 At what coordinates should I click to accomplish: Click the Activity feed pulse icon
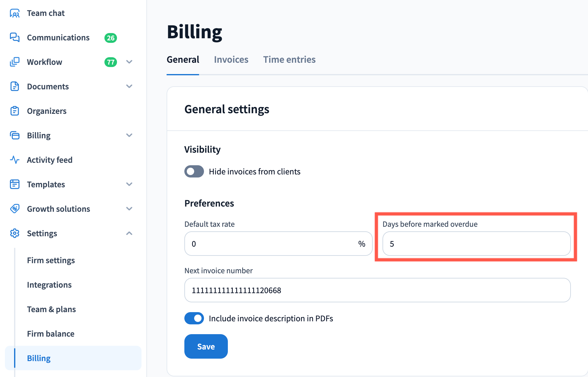(x=14, y=160)
